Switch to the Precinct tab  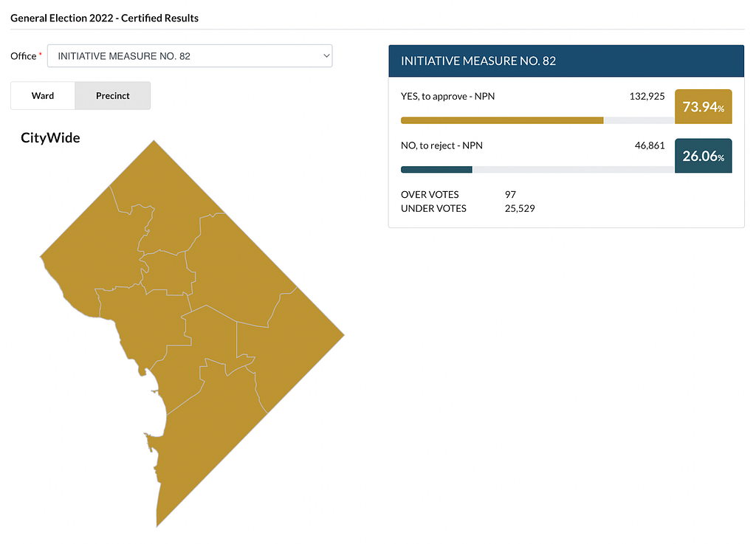tap(112, 95)
